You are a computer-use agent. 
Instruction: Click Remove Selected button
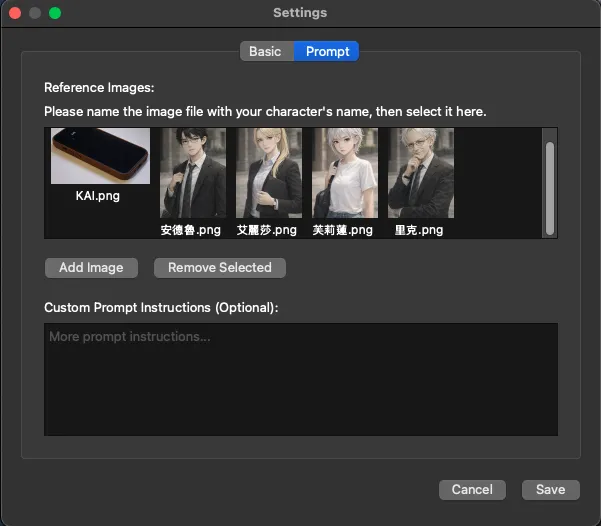pos(220,268)
